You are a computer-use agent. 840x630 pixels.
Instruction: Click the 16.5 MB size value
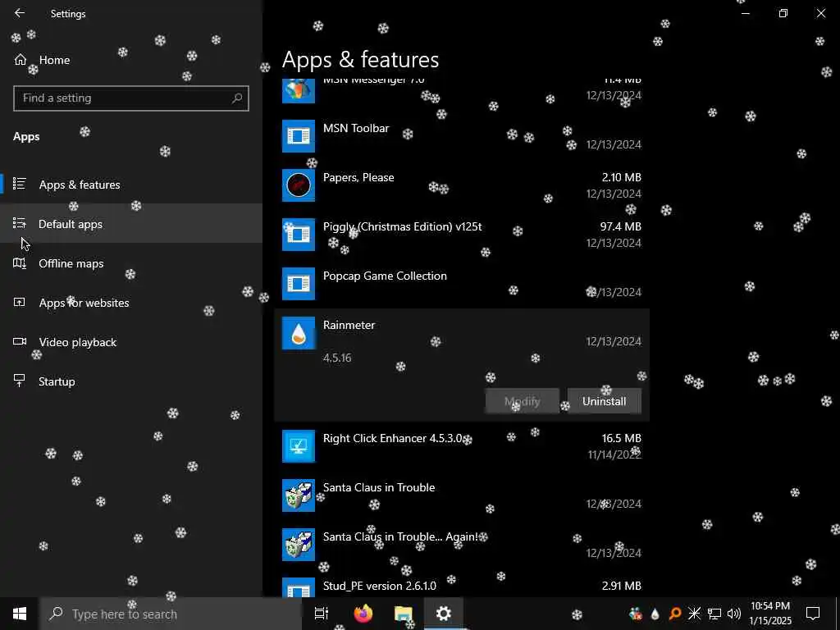pos(622,438)
